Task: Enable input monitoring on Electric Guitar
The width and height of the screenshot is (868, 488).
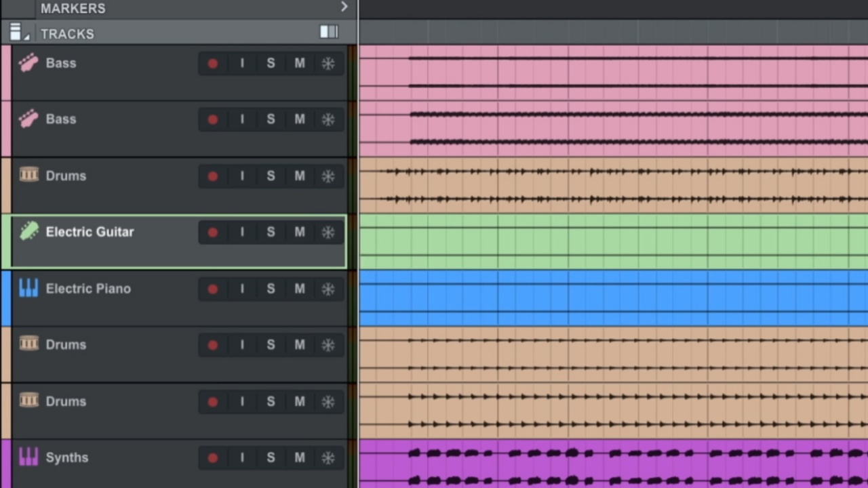Action: pos(242,232)
